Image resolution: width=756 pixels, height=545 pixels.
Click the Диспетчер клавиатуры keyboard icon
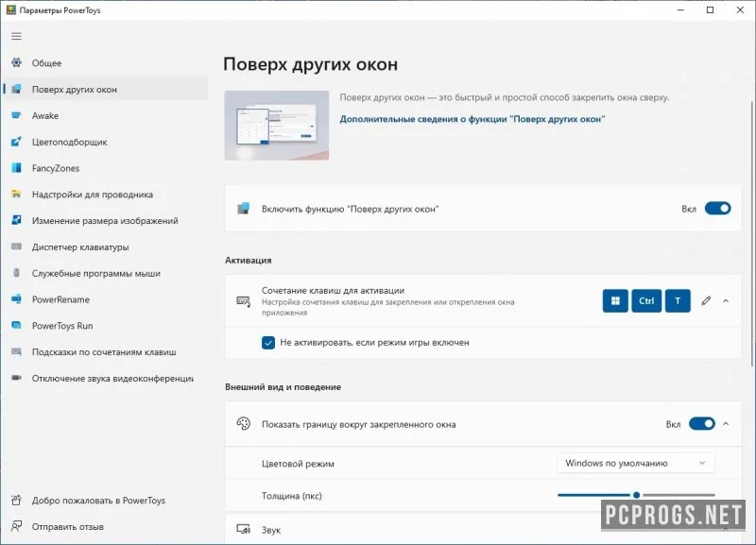[16, 247]
